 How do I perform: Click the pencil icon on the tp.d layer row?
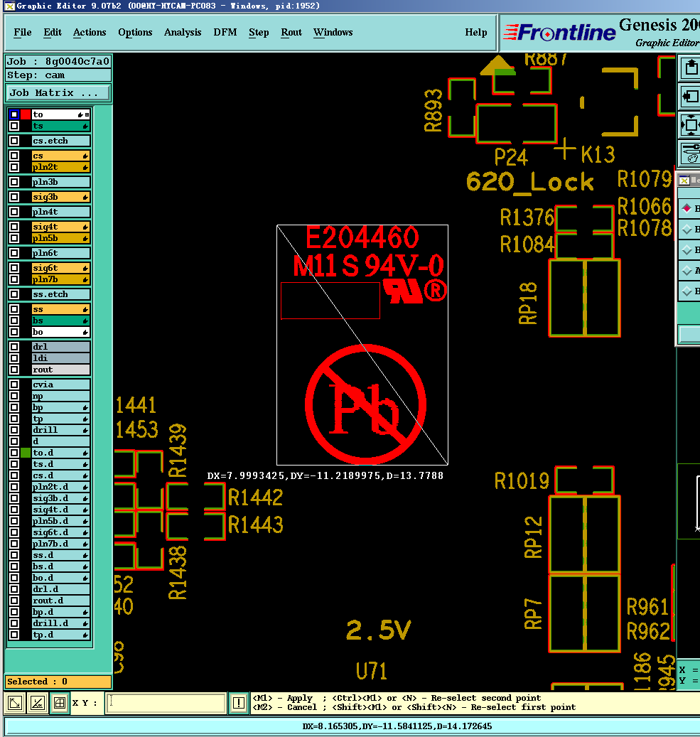pos(85,635)
